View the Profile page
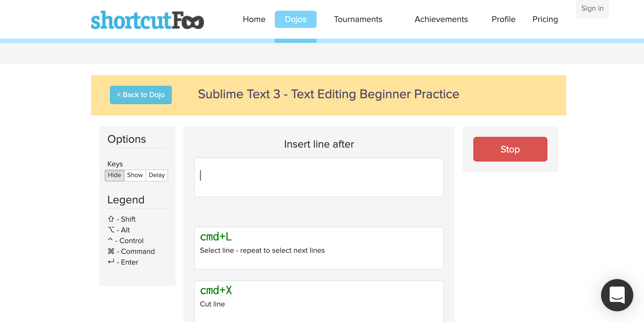The image size is (644, 322). click(503, 19)
